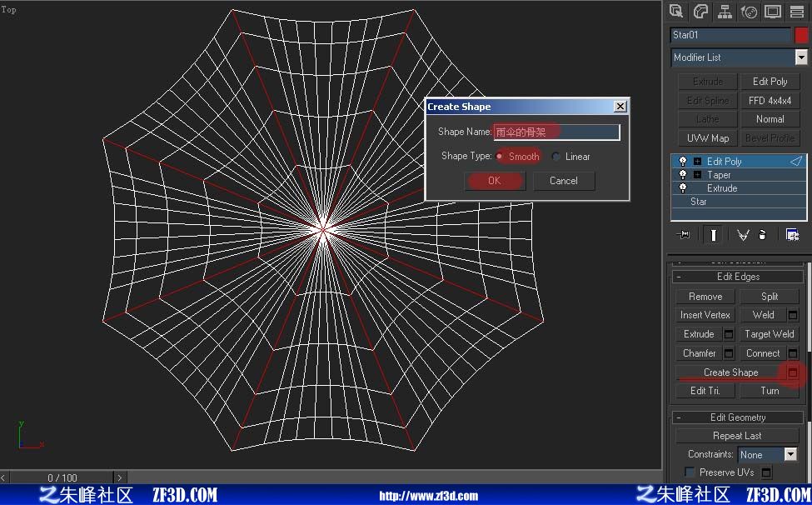Viewport: 812px width, 505px height.
Task: Select the Star base object in stack
Action: point(739,202)
